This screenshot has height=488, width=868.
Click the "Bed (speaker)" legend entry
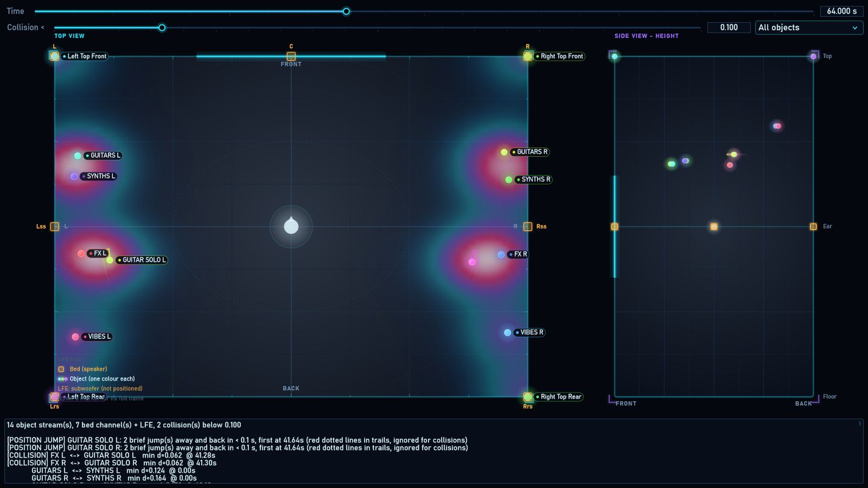[x=83, y=369]
